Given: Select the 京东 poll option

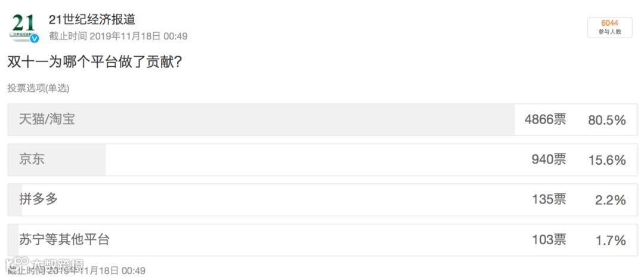Looking at the screenshot, I should pyautogui.click(x=323, y=159).
